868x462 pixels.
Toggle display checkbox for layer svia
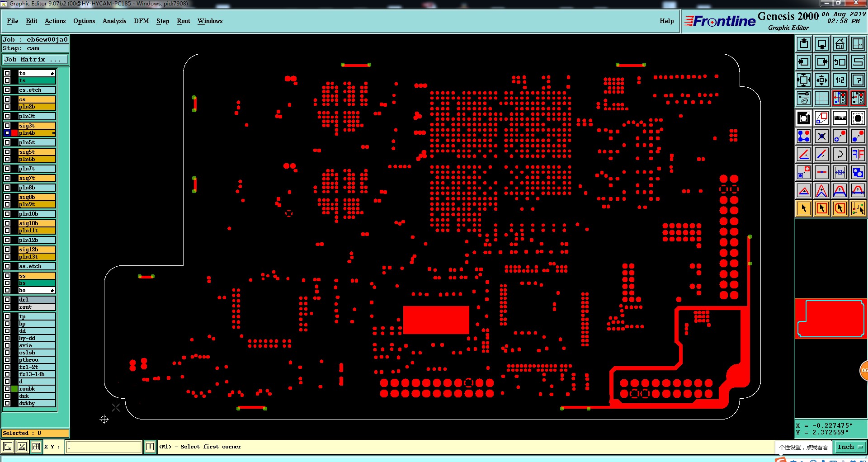point(7,345)
